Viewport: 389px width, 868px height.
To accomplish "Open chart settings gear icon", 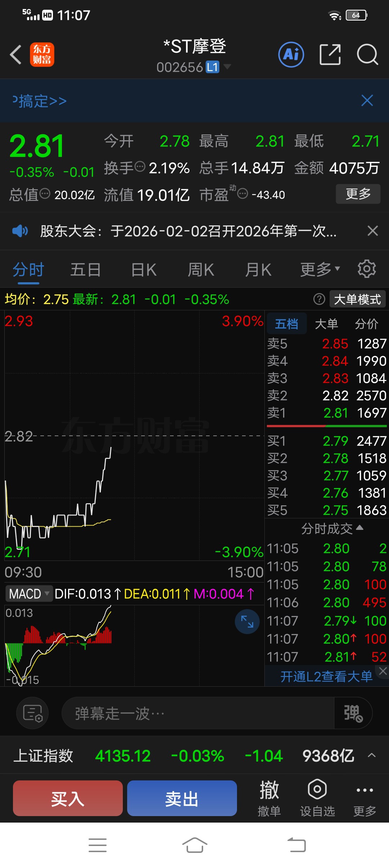I will point(367,269).
